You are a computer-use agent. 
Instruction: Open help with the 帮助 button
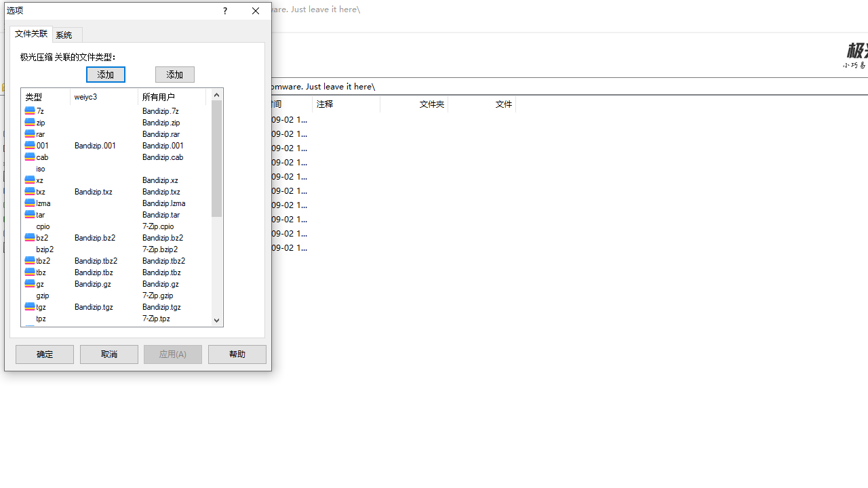point(237,354)
